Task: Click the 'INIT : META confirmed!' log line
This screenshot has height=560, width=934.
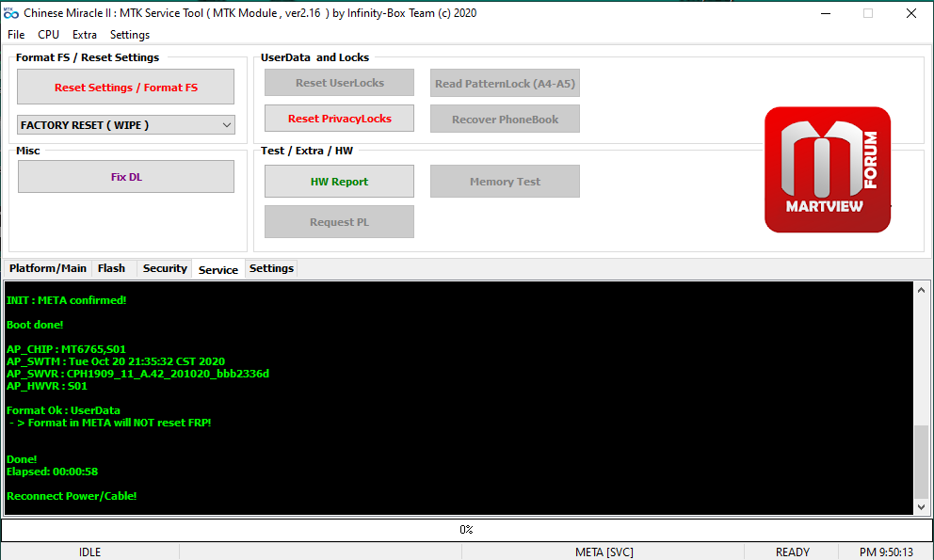Action: click(66, 300)
